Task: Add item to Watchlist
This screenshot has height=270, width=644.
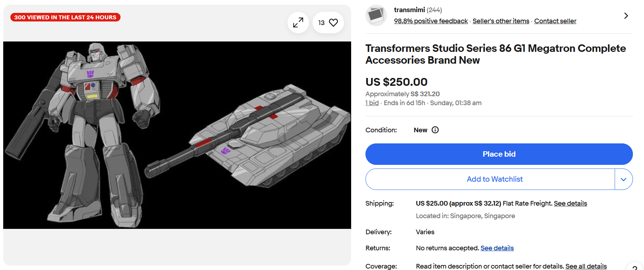Action: coord(494,179)
